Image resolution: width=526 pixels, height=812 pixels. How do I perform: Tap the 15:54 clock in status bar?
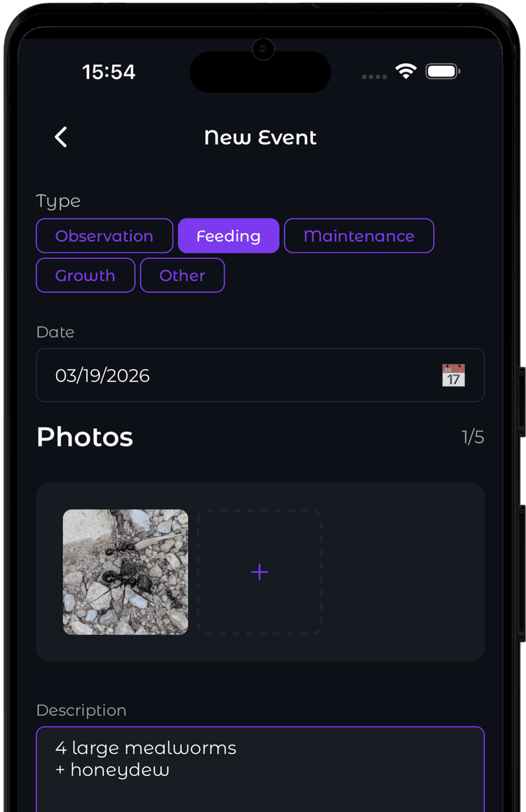(109, 72)
